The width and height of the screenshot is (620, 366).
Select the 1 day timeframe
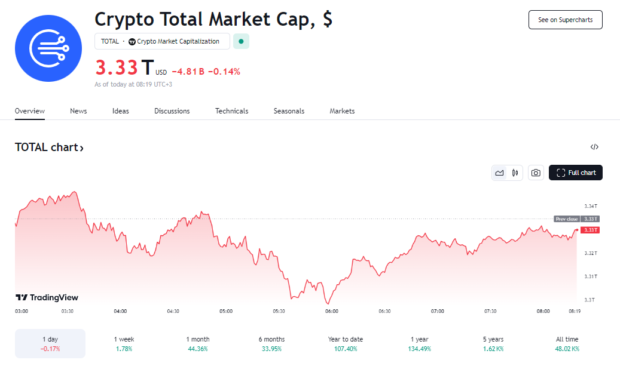[x=50, y=343]
